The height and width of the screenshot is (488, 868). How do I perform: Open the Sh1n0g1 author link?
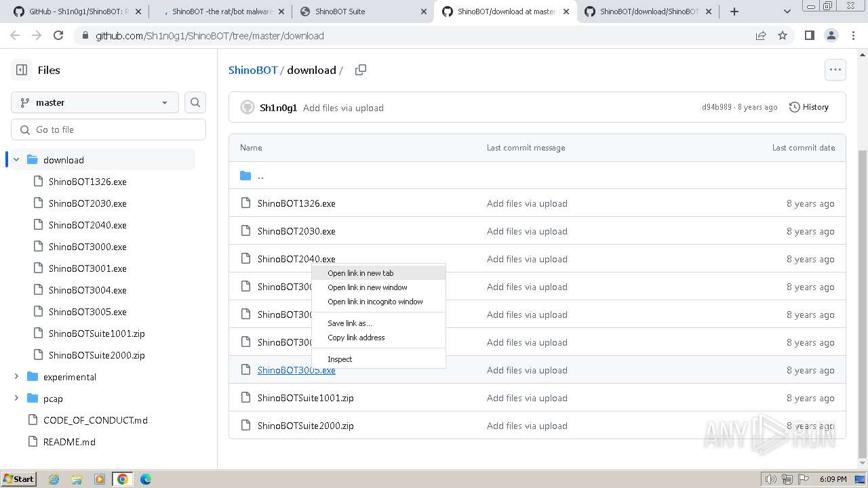(278, 108)
